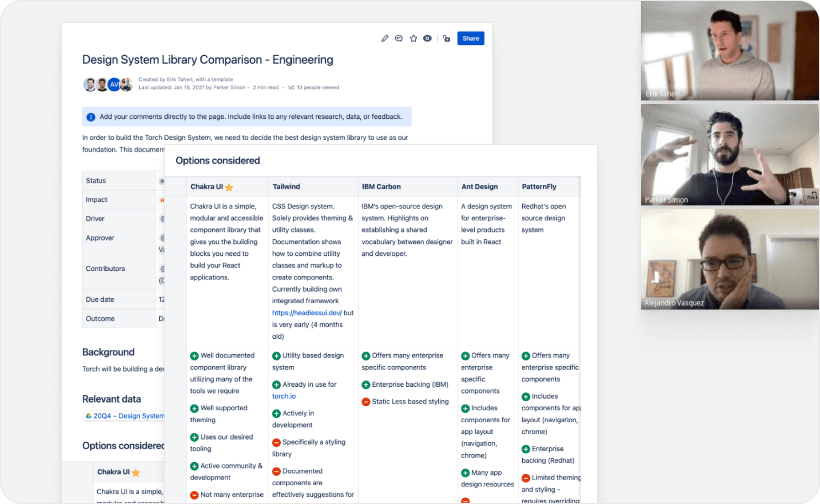This screenshot has width=820, height=504.
Task: Click red minus by Not many enterprise
Action: coord(194,495)
